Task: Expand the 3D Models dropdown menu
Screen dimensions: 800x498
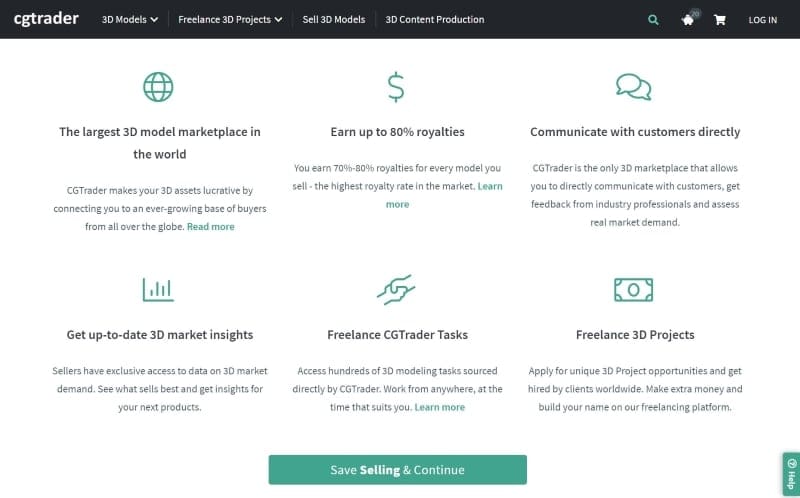Action: [130, 19]
